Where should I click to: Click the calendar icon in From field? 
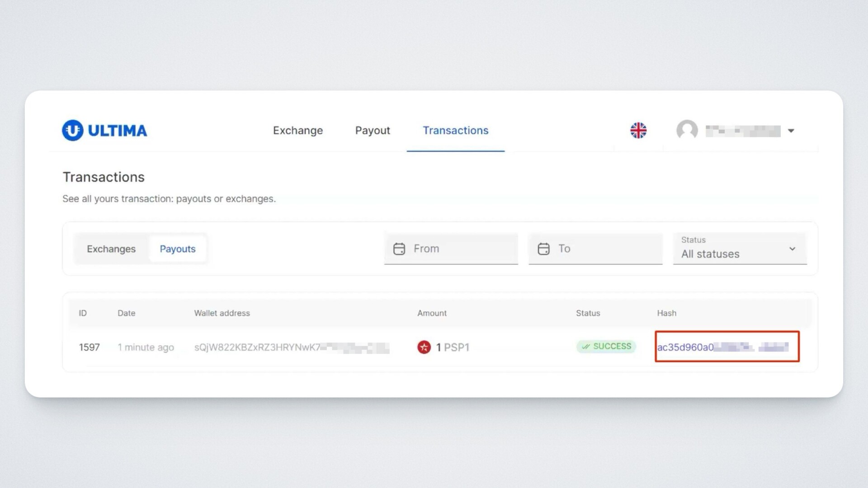click(399, 249)
